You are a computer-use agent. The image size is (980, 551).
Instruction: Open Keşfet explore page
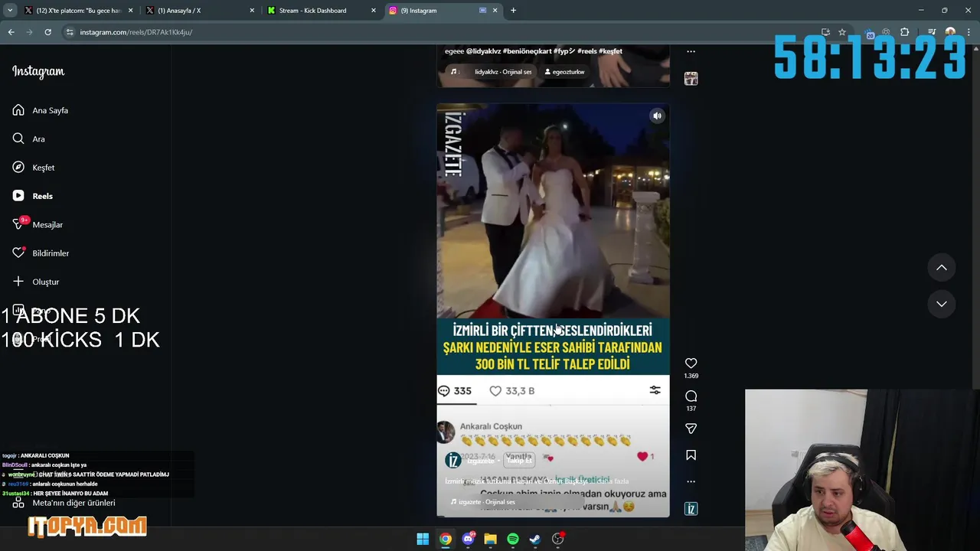coord(34,168)
